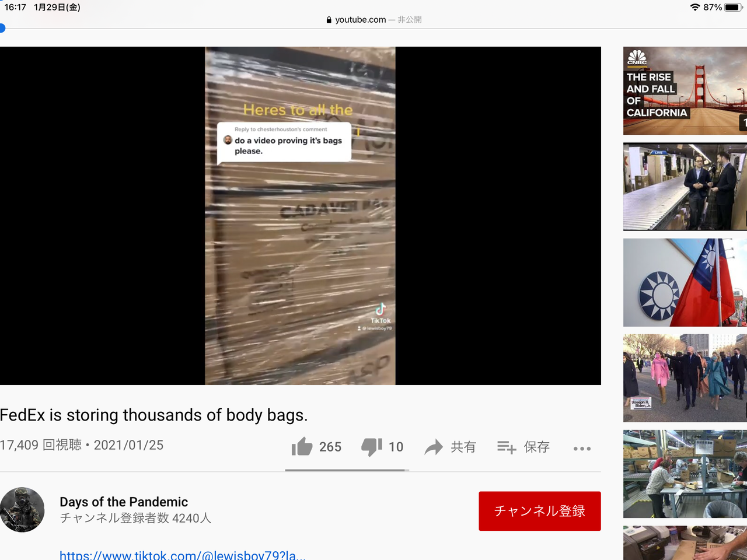Viewport: 747px width, 560px height.
Task: Tap the battery icon in status bar
Action: point(734,7)
